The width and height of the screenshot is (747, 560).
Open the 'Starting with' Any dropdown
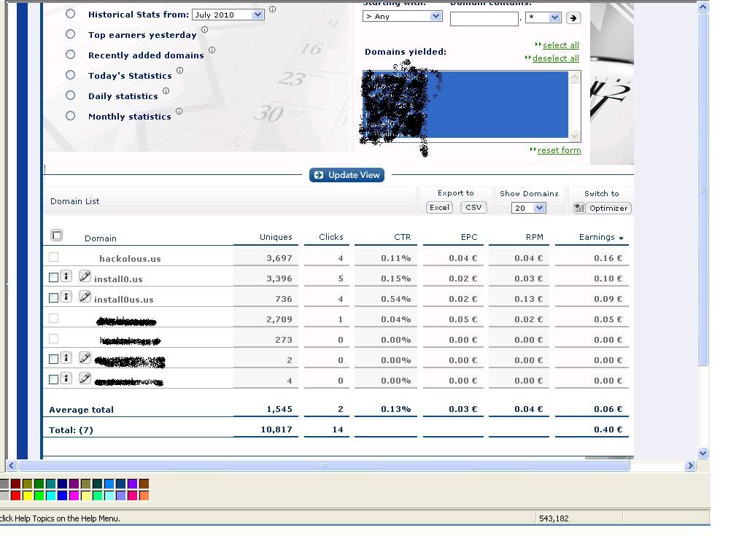(436, 16)
